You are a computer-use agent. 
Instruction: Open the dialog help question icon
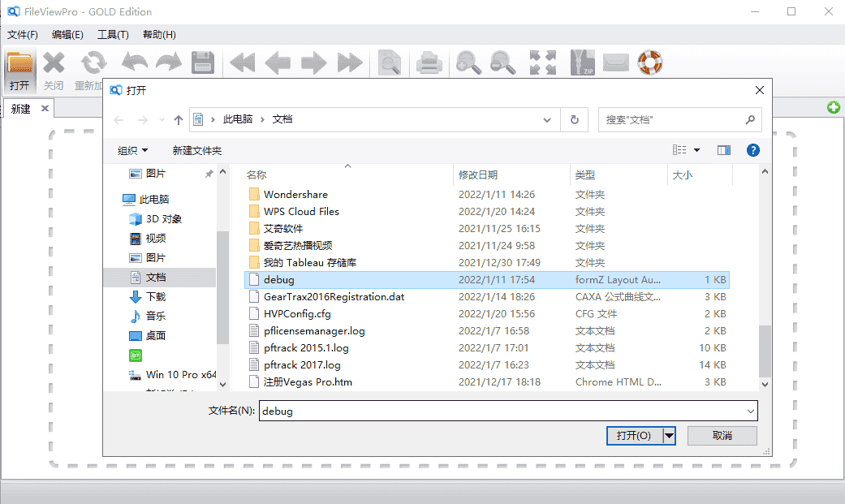(x=752, y=150)
